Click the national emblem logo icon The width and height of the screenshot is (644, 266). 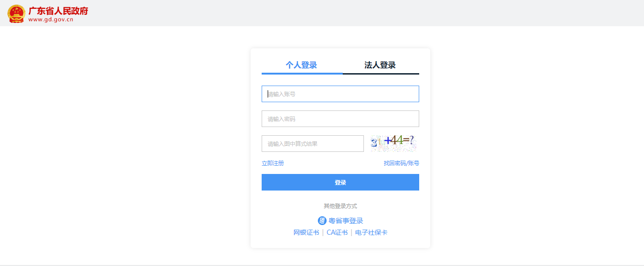17,13
